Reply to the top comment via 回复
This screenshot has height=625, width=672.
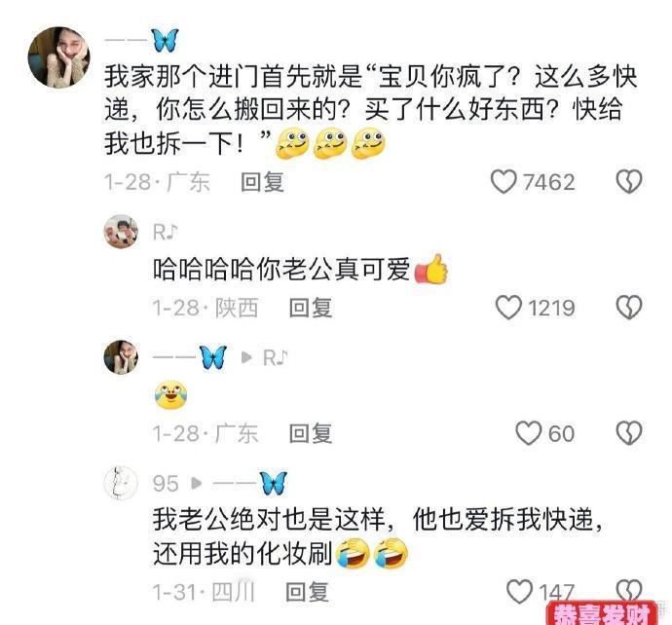click(x=262, y=182)
